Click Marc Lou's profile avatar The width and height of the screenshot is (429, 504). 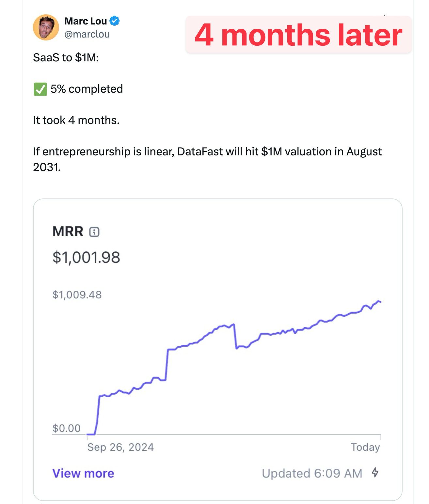click(46, 27)
